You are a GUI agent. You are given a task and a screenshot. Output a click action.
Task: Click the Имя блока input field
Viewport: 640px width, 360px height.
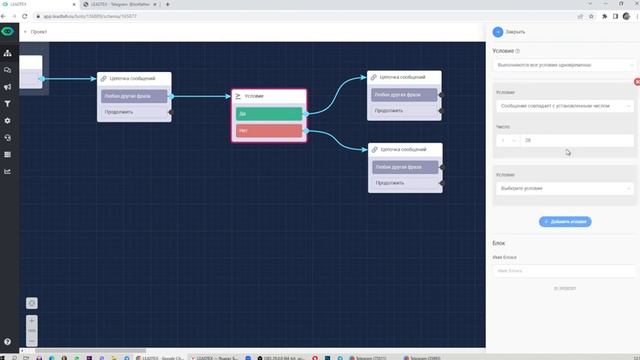(564, 271)
